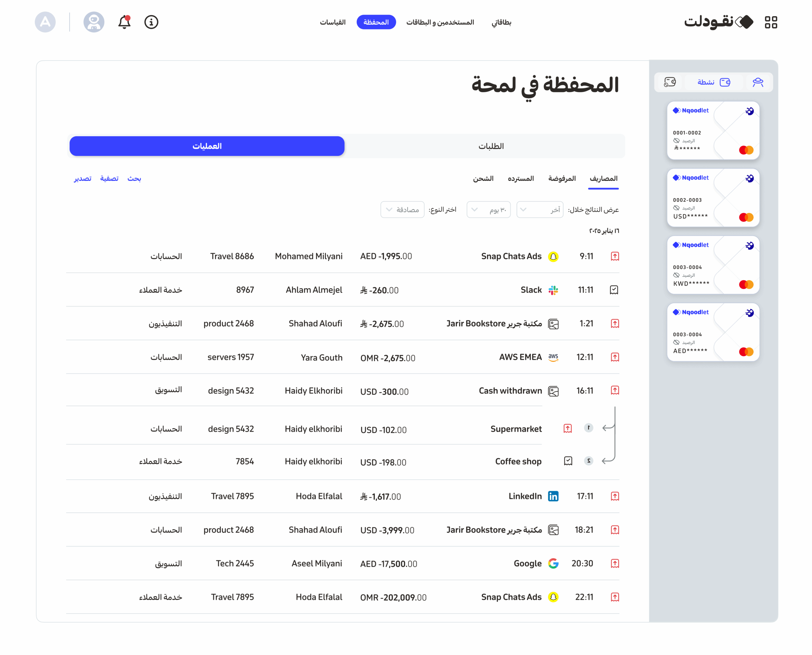Image resolution: width=812 pixels, height=655 pixels.
Task: Click the notification bell icon
Action: pyautogui.click(x=124, y=22)
